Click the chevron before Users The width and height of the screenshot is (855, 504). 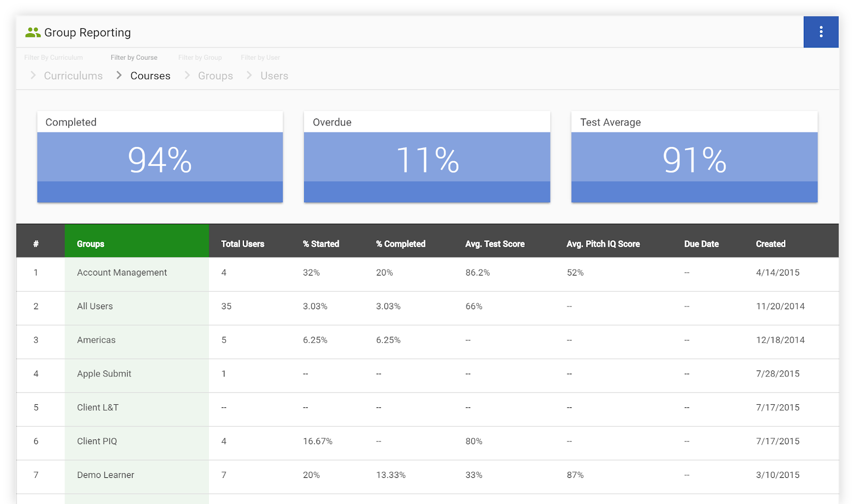tap(249, 75)
